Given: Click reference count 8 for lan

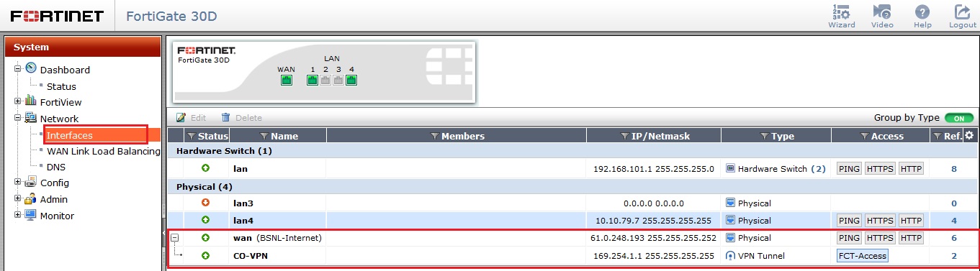Looking at the screenshot, I should tap(953, 169).
